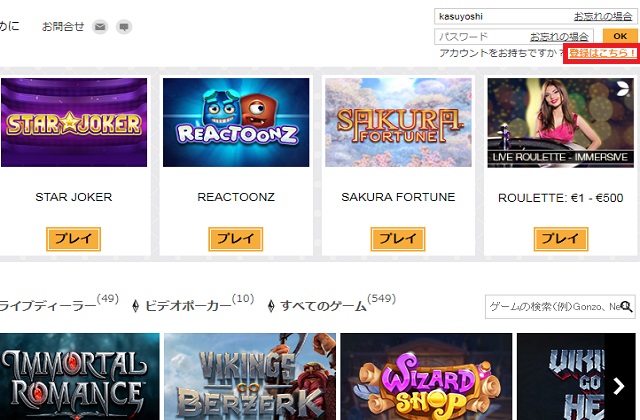Open the Sakura Fortune thumbnail image
The height and width of the screenshot is (420, 640).
398,122
